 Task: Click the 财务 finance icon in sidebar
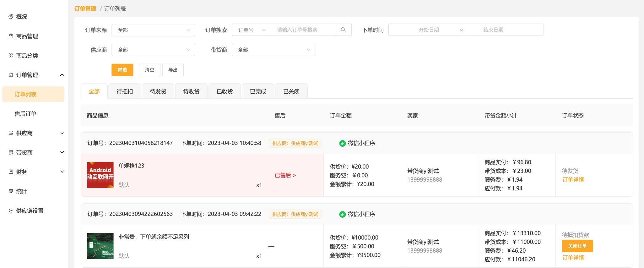(11, 172)
